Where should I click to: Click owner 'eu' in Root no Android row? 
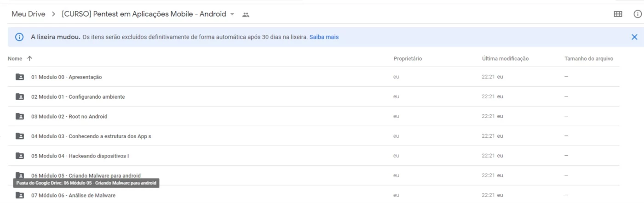pos(396,117)
